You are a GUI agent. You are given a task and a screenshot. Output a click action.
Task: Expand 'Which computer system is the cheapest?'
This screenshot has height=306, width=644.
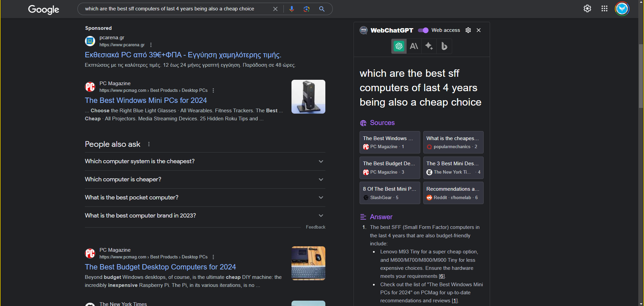(x=205, y=162)
